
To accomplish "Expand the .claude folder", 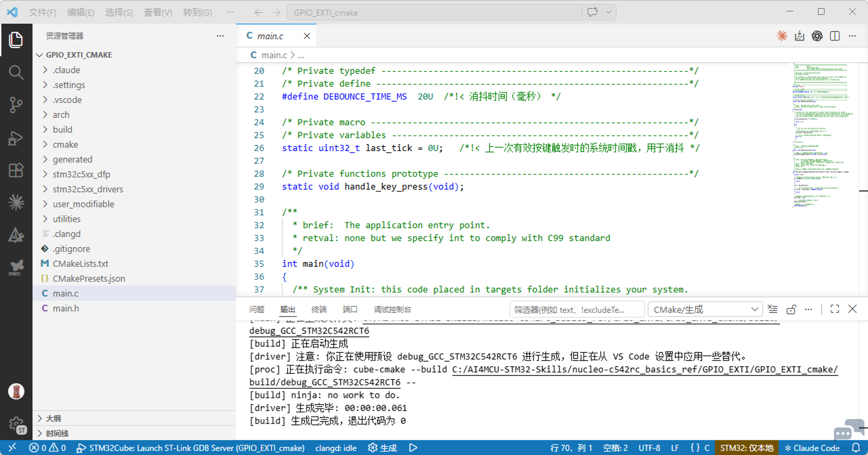I will (135, 70).
